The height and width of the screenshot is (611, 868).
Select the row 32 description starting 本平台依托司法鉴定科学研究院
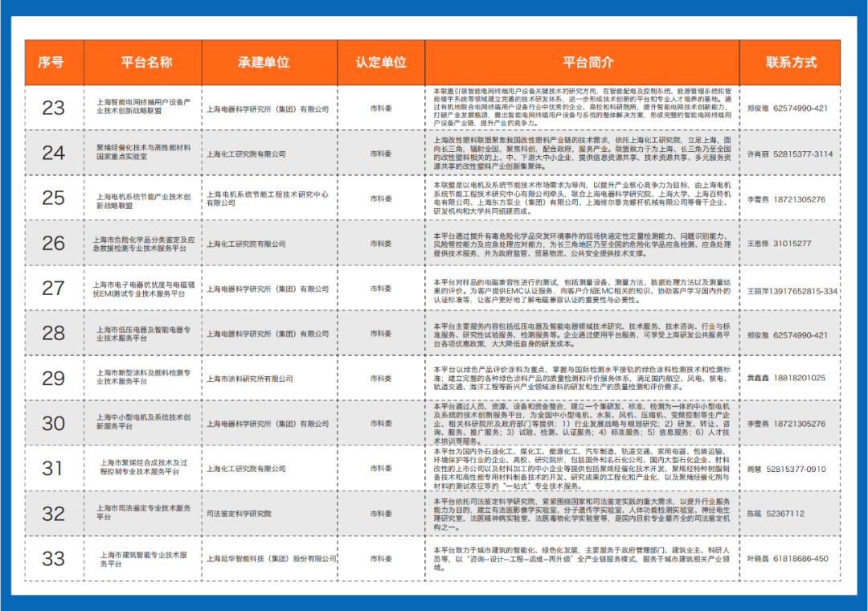583,514
